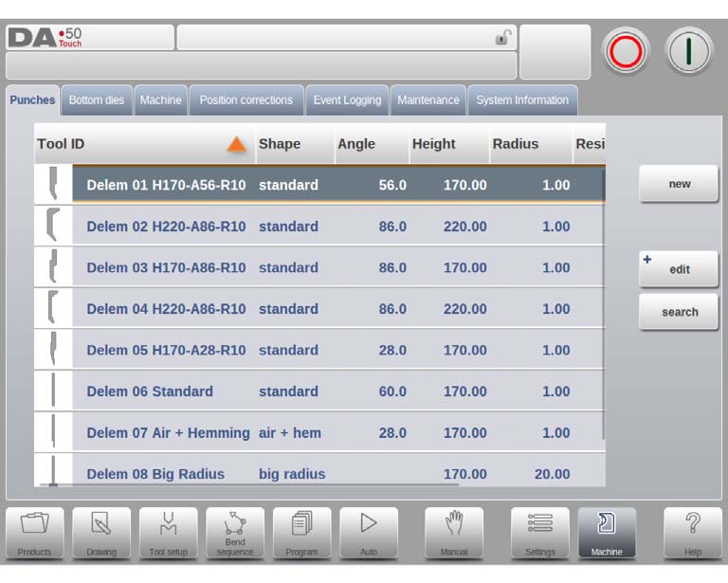Sort by Tool ID using orange arrow

pyautogui.click(x=236, y=144)
